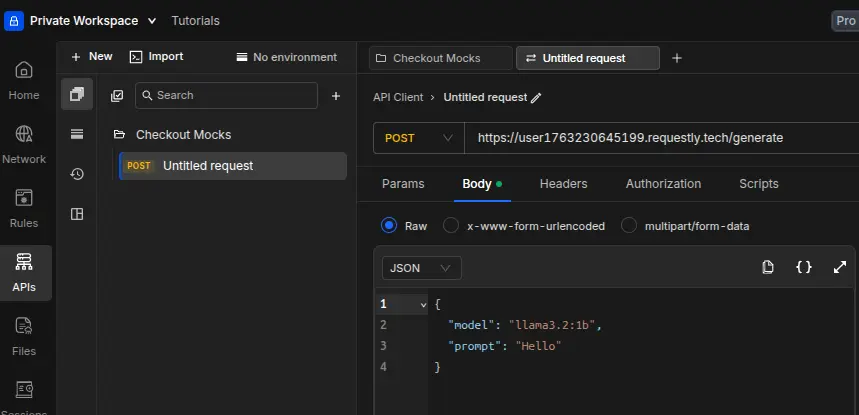This screenshot has width=859, height=415.
Task: Switch to the Authorization tab
Action: point(663,184)
